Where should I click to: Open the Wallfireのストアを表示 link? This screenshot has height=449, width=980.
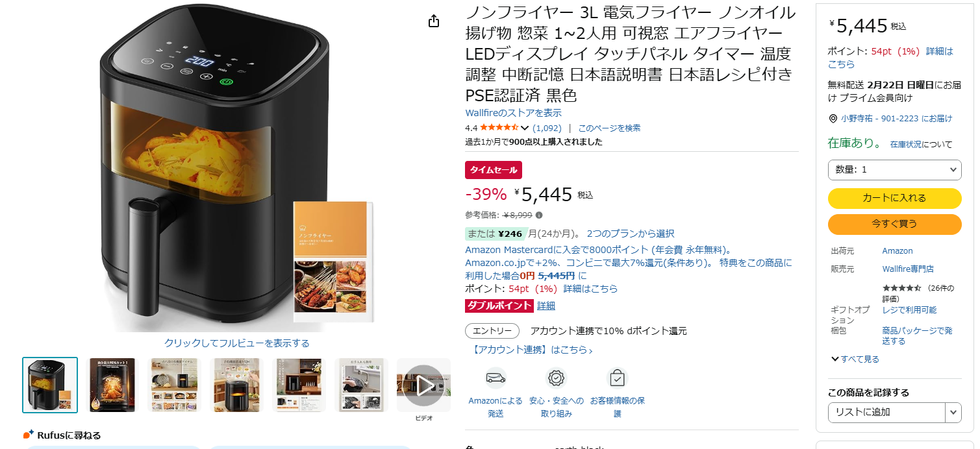[x=514, y=113]
